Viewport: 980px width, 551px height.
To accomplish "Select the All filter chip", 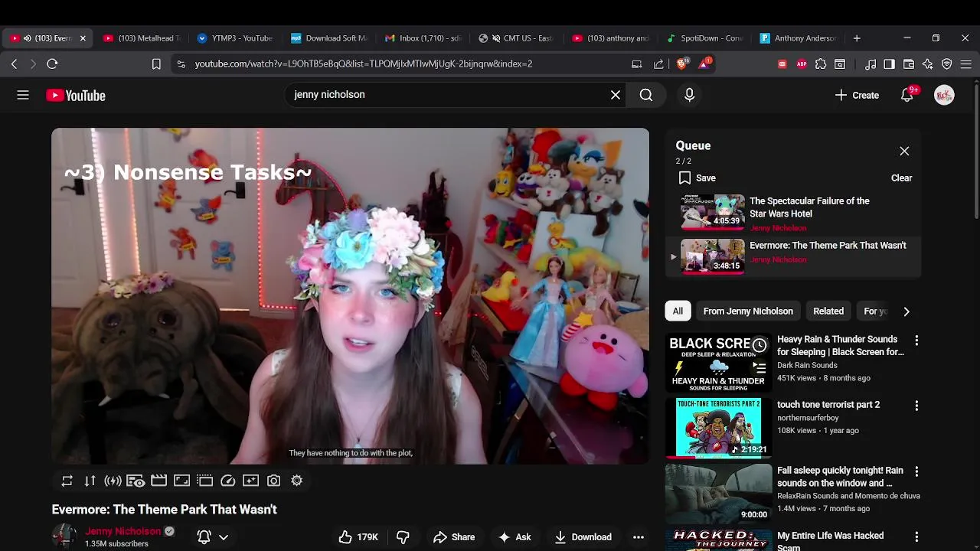I will pyautogui.click(x=678, y=311).
